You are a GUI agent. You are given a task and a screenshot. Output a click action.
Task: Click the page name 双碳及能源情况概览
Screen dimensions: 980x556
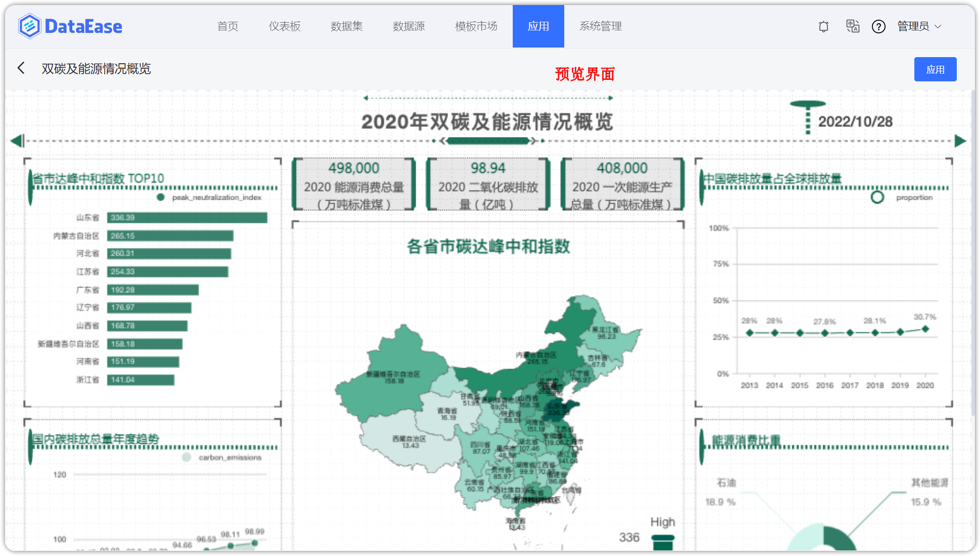[96, 69]
